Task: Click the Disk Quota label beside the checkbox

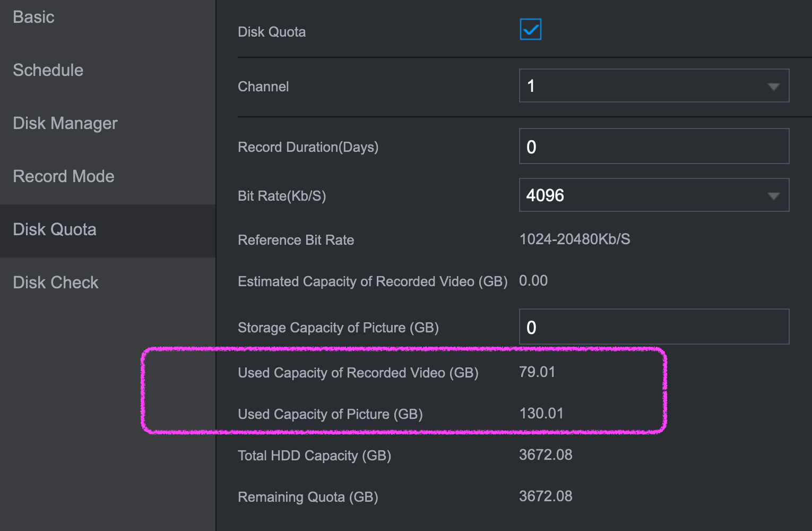Action: [x=272, y=32]
